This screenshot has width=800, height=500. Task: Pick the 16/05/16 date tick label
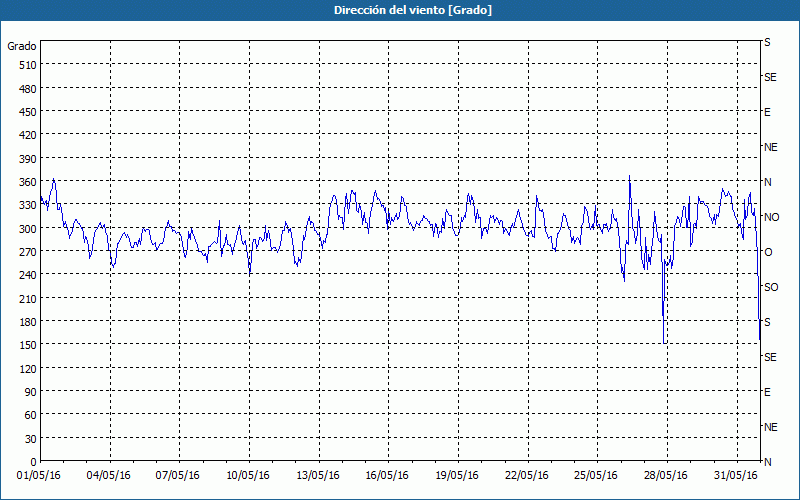click(387, 476)
